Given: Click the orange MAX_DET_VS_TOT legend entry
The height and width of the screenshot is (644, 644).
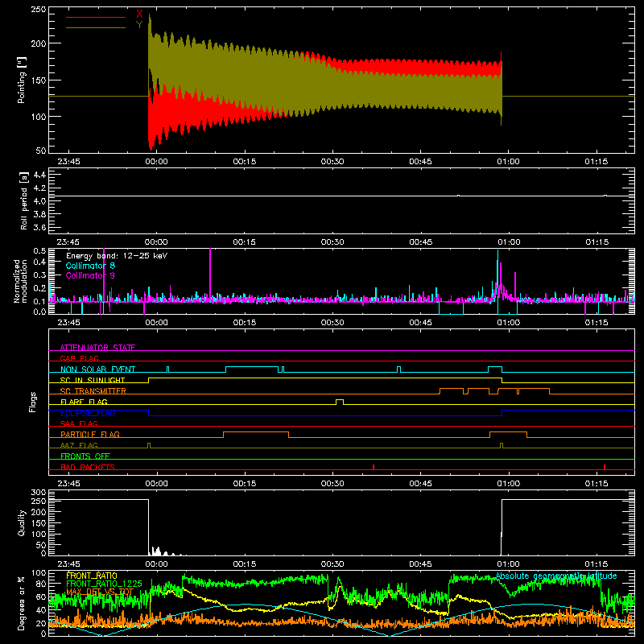Looking at the screenshot, I should pyautogui.click(x=100, y=592).
